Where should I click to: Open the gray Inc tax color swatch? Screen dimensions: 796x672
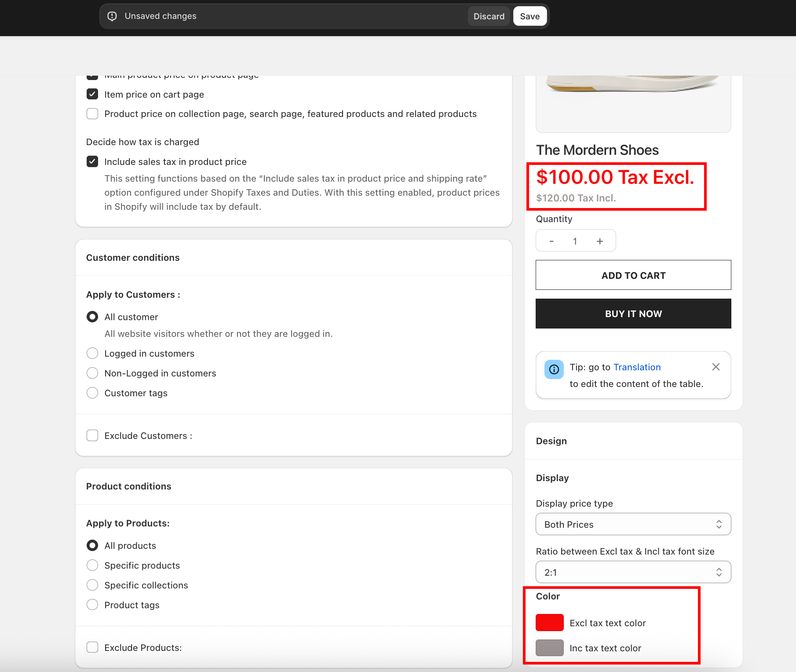coord(549,648)
